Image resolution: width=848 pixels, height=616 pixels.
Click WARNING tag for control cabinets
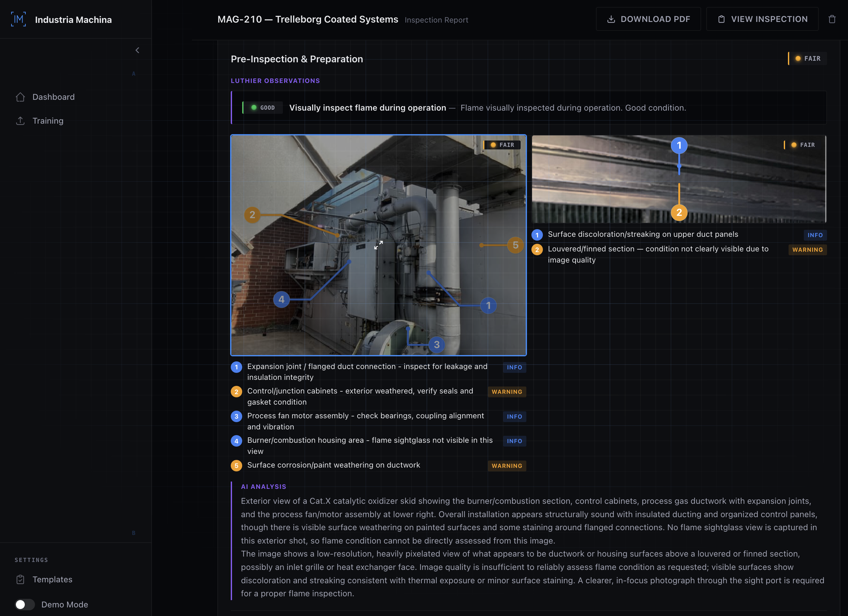[x=507, y=392]
